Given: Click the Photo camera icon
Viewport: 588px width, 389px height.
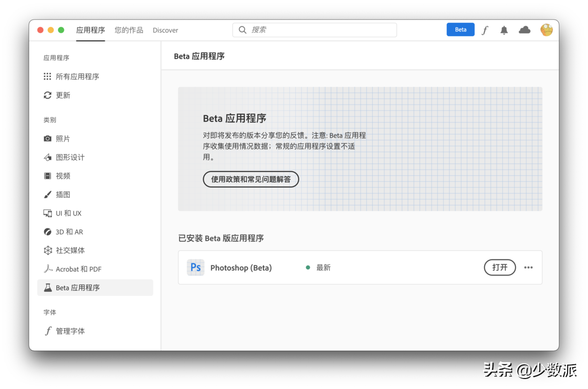Looking at the screenshot, I should click(x=47, y=139).
